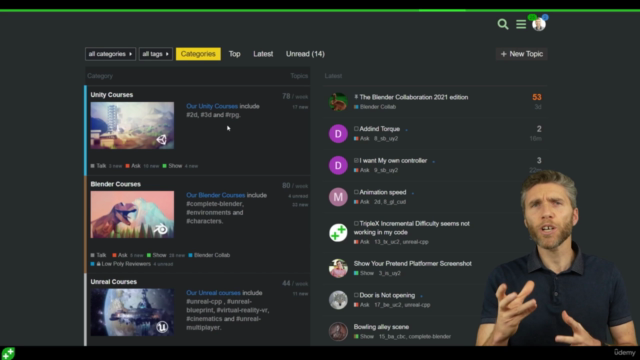Switch to the Latest tab
The image size is (640, 360).
point(263,54)
